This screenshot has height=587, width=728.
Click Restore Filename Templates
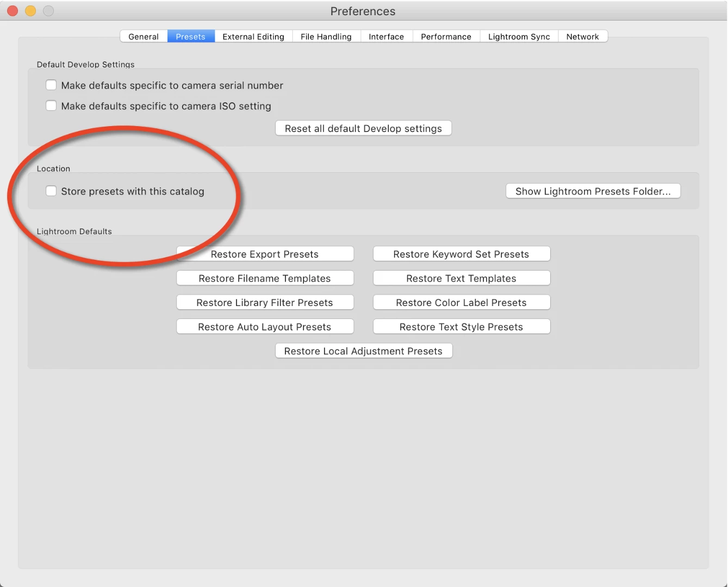(x=265, y=278)
